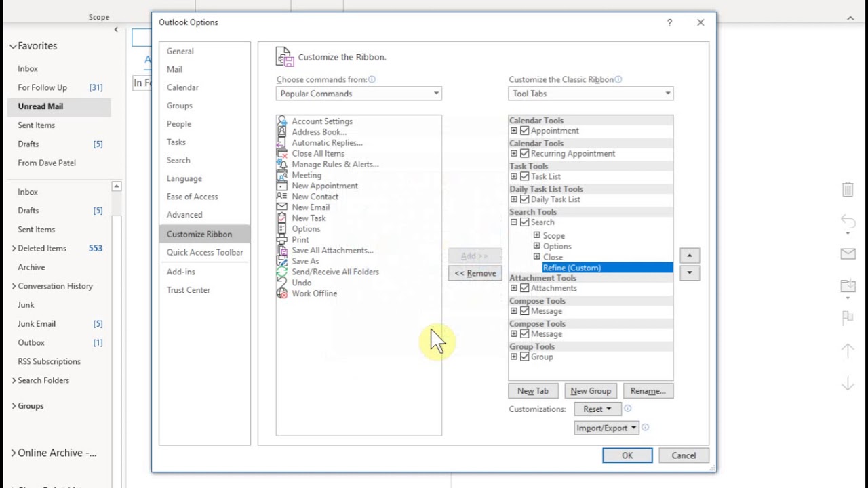Click the New Task command icon

(282, 218)
